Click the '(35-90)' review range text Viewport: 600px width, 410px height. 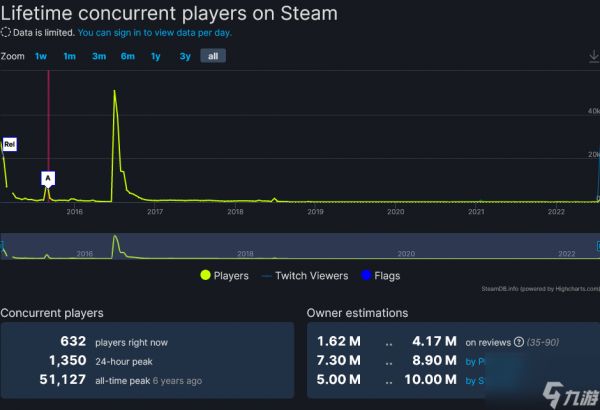pyautogui.click(x=543, y=342)
